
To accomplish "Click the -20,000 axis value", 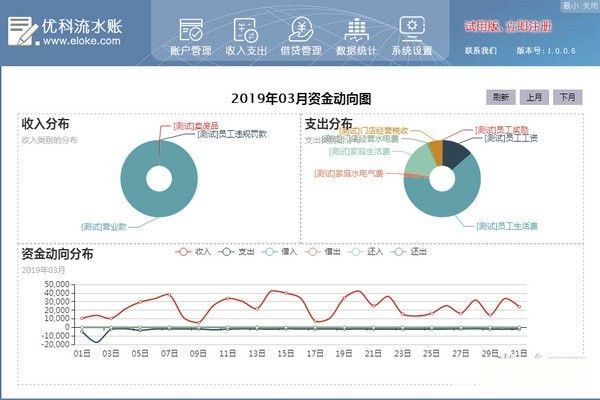I will (x=56, y=344).
